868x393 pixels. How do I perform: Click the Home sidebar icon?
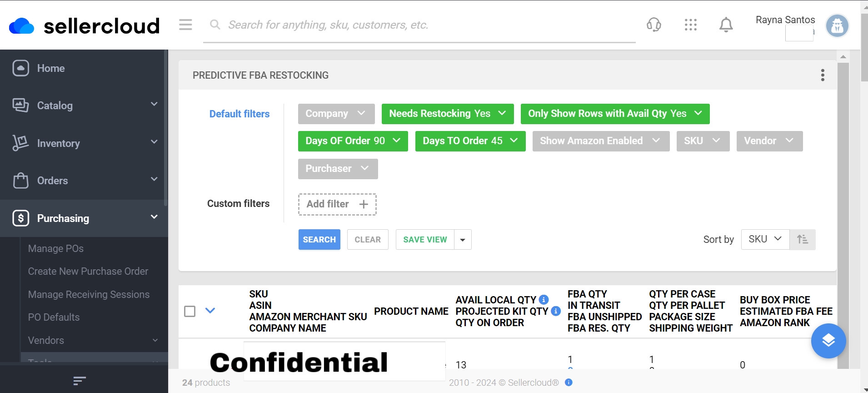click(x=21, y=68)
